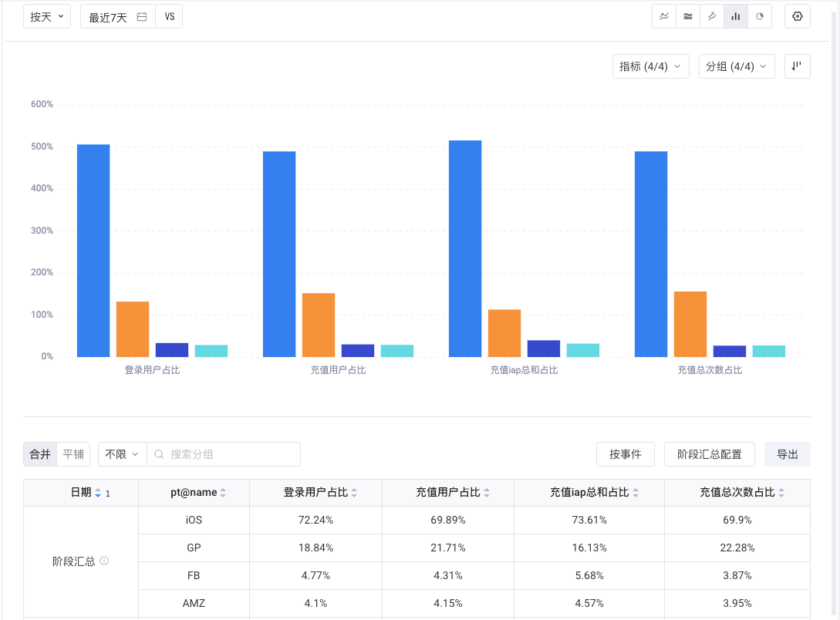Image resolution: width=840 pixels, height=620 pixels.
Task: Click the tallest blue bar in 充值iap总和占比
Action: 465,248
